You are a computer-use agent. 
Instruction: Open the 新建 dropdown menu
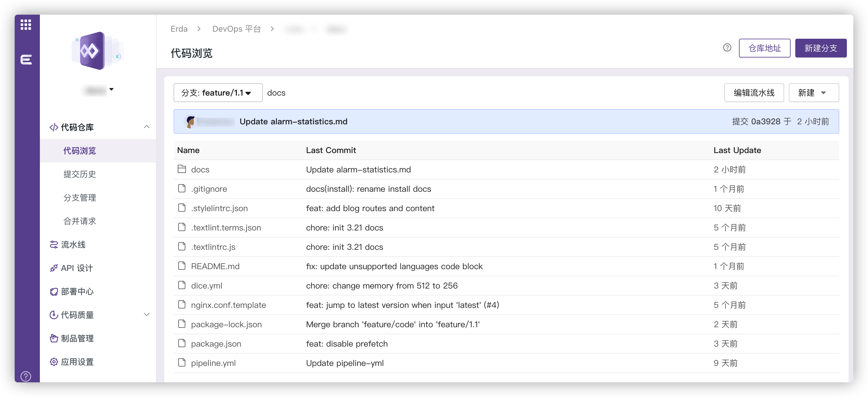[813, 93]
